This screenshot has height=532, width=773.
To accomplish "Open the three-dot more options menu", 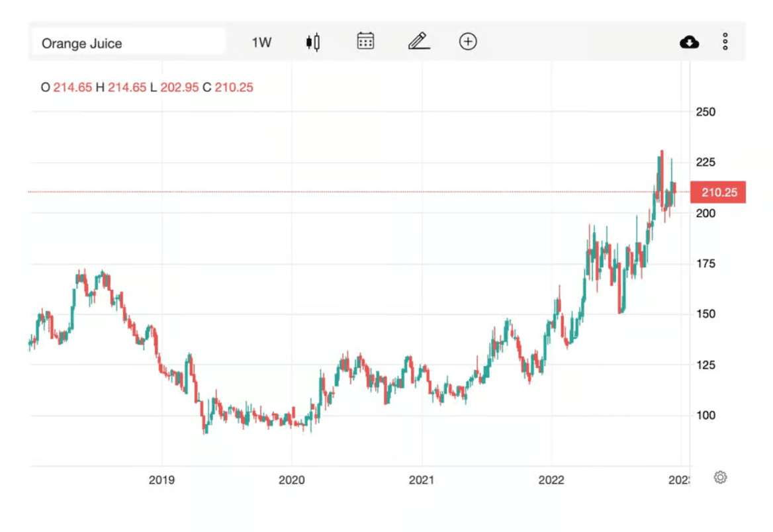I will click(725, 42).
